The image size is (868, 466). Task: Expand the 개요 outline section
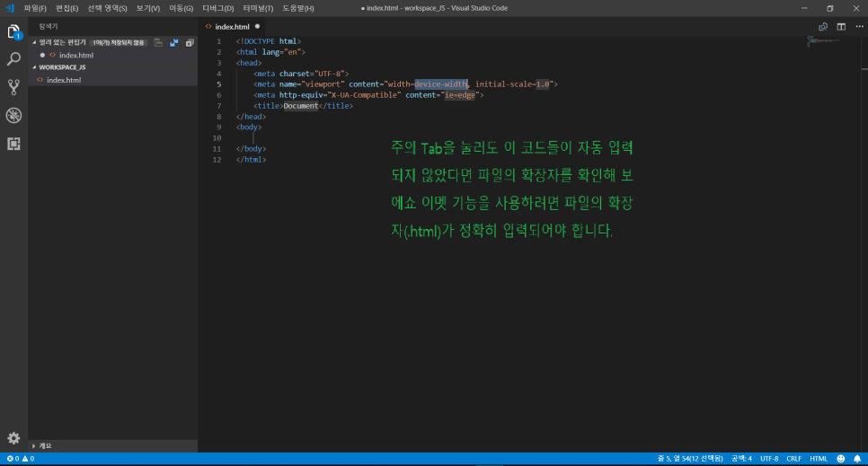click(34, 446)
